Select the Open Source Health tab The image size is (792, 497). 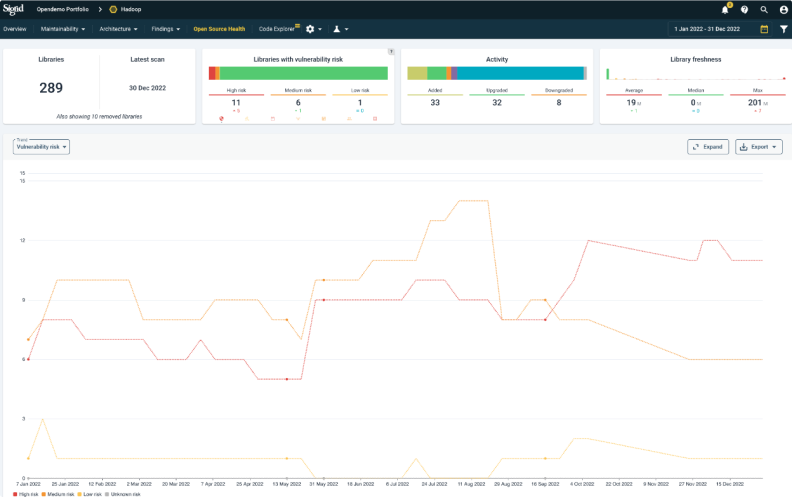(x=219, y=29)
